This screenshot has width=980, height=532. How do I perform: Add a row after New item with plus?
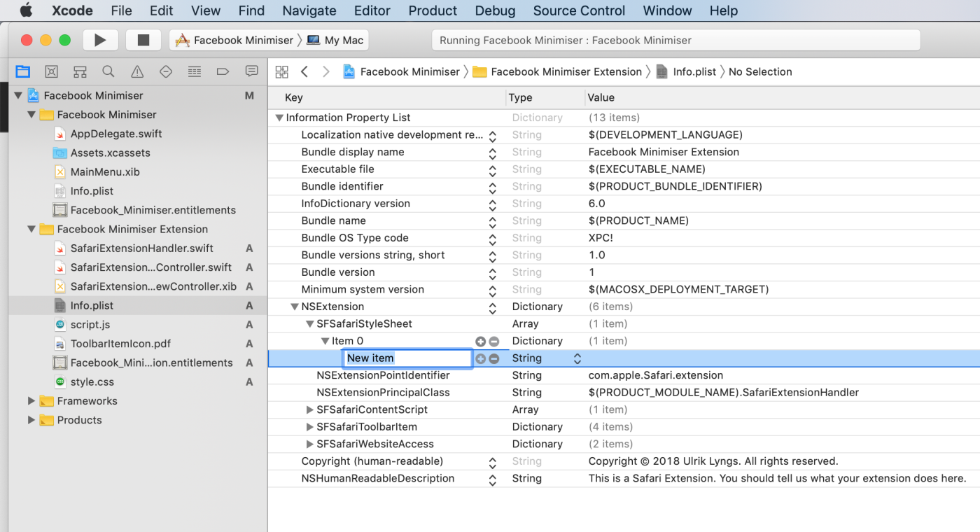(x=480, y=358)
